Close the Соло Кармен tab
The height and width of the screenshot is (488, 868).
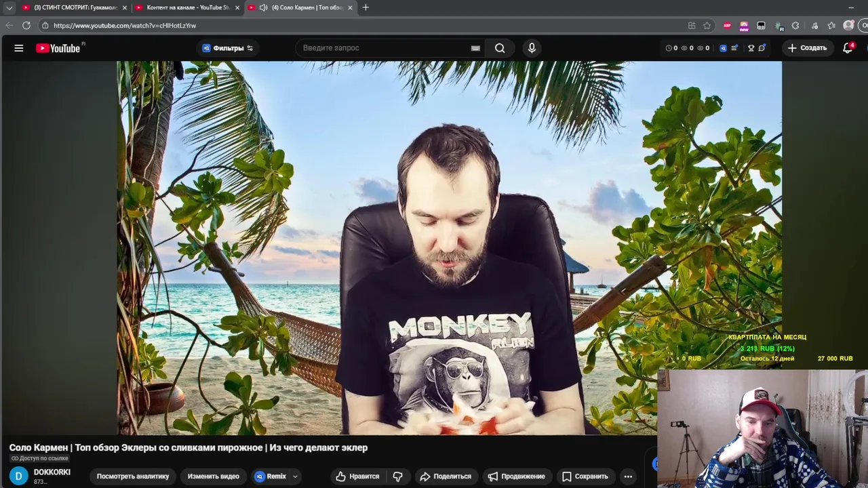(x=350, y=7)
